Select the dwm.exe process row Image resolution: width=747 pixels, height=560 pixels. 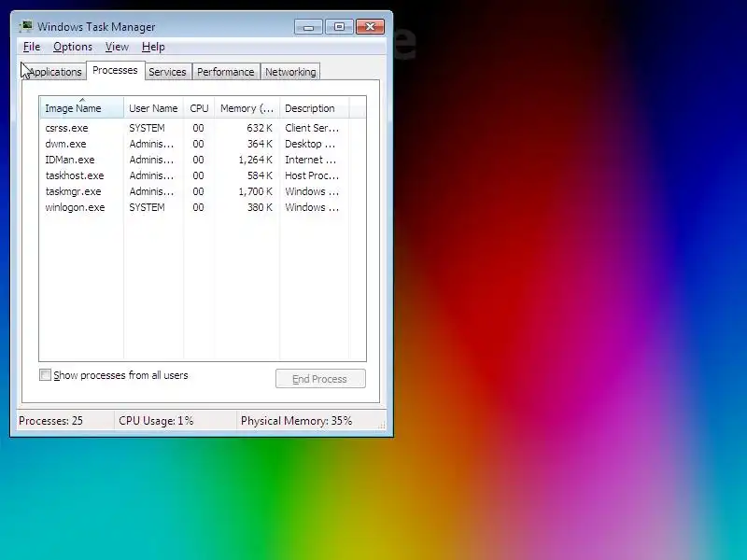point(195,144)
